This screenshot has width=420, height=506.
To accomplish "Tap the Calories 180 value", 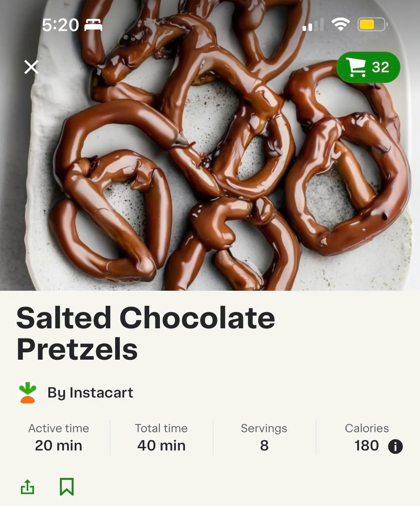I will tap(367, 445).
